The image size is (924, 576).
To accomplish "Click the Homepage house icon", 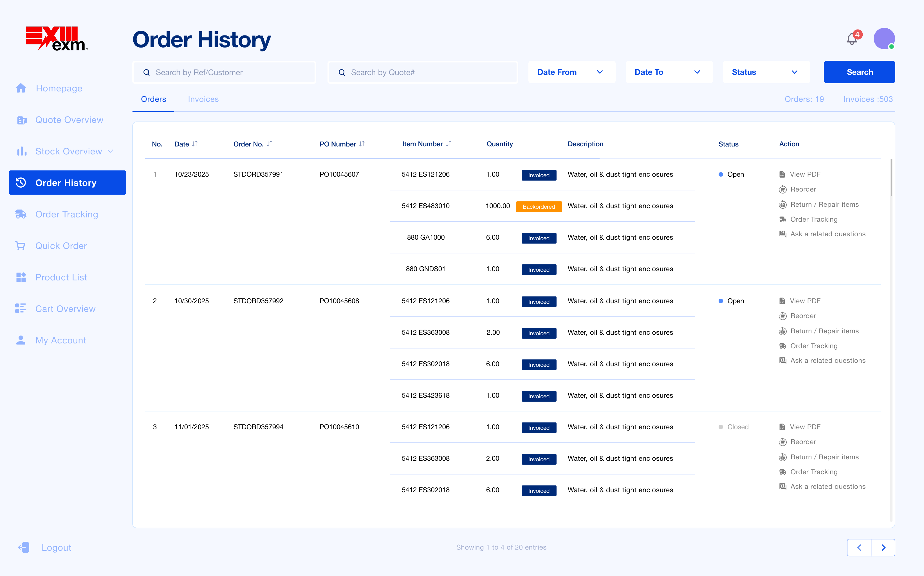I will click(21, 88).
